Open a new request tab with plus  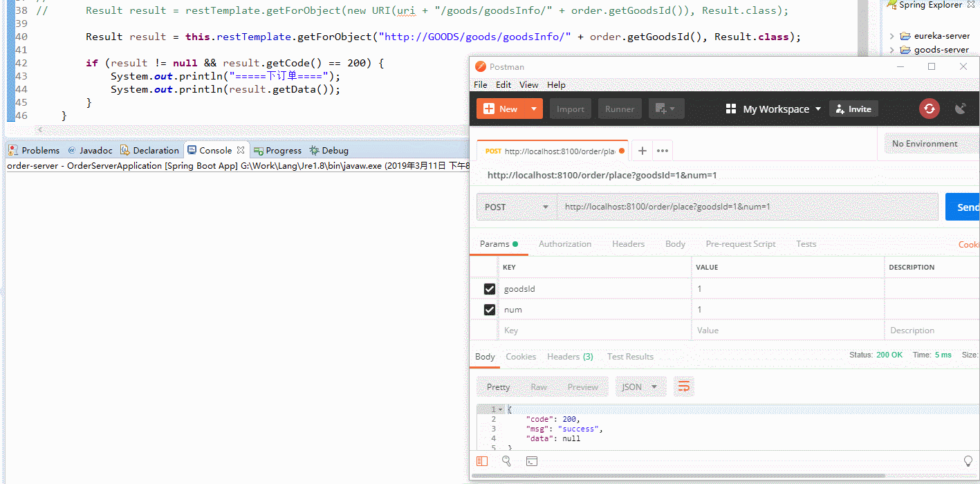coord(642,151)
